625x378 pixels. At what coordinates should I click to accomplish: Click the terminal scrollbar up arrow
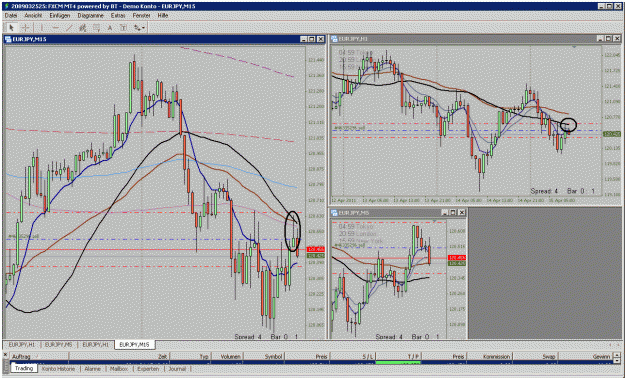(x=617, y=355)
